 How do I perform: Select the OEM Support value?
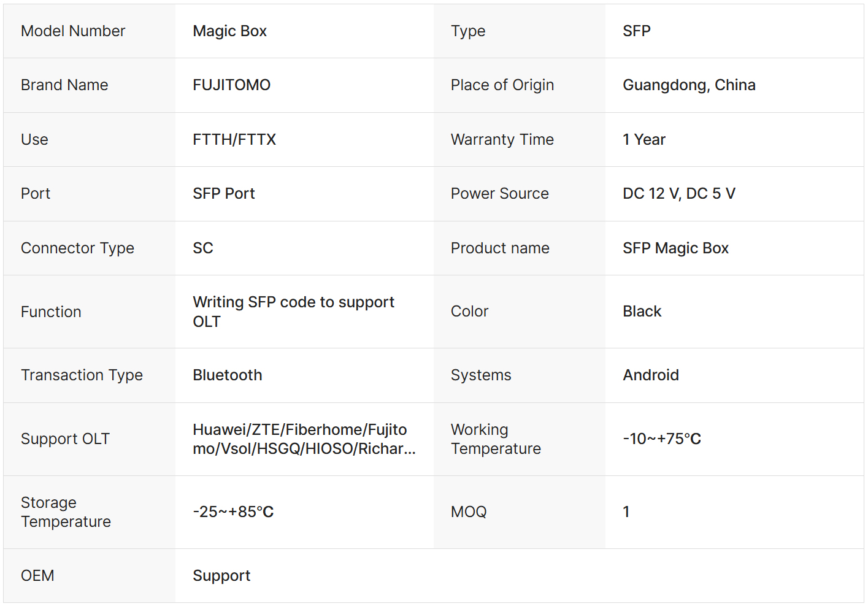coord(221,576)
